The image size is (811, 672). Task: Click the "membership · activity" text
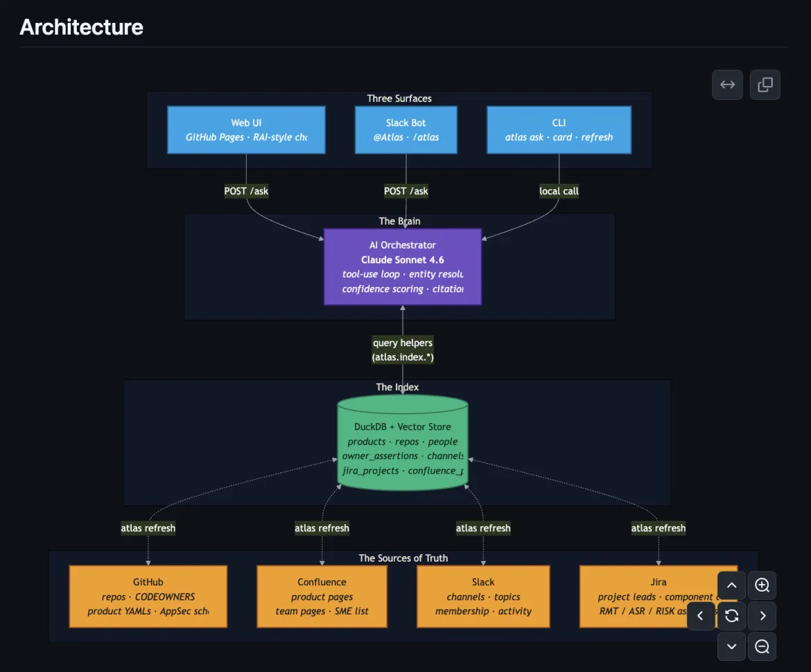coord(483,611)
